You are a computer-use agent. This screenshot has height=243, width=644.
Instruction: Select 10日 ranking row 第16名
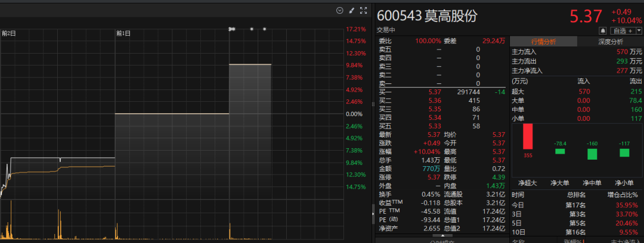pos(577,232)
